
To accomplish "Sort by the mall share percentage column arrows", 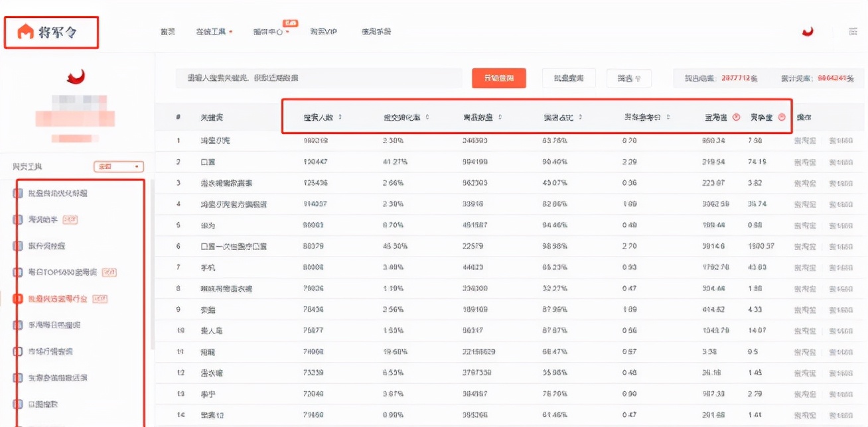I will click(x=580, y=117).
